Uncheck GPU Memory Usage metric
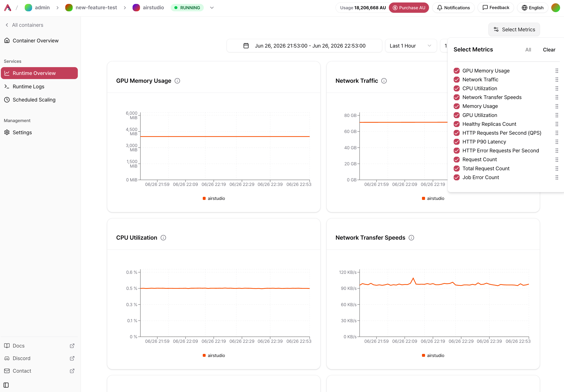Screen dimensions: 564x392 pos(457,71)
